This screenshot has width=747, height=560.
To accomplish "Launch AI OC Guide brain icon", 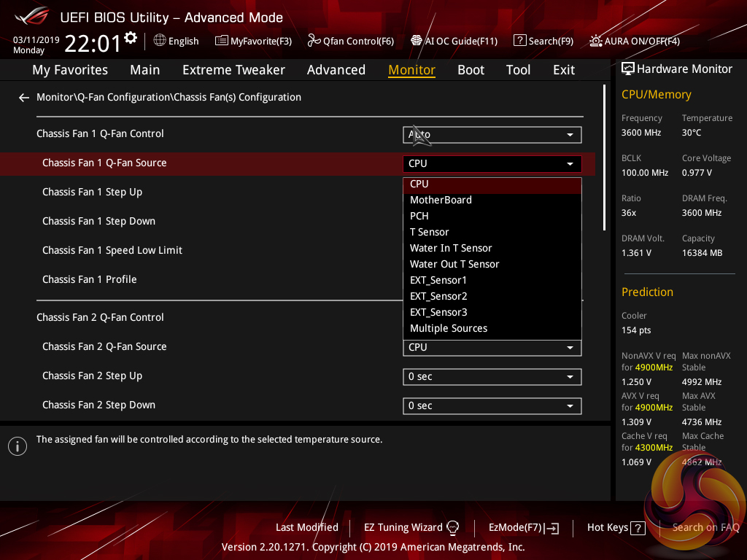I will click(417, 41).
